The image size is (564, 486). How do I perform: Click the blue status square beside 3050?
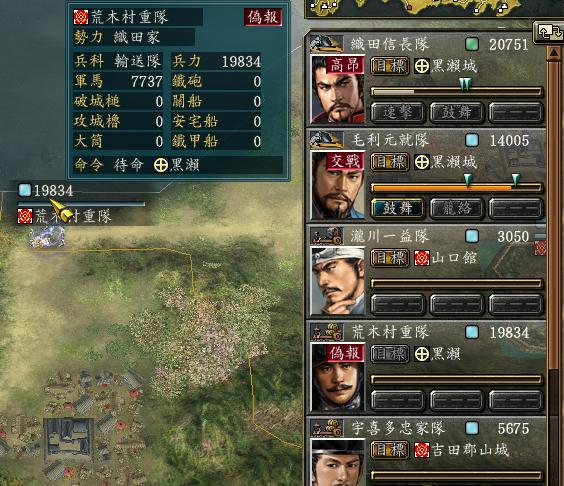(472, 236)
